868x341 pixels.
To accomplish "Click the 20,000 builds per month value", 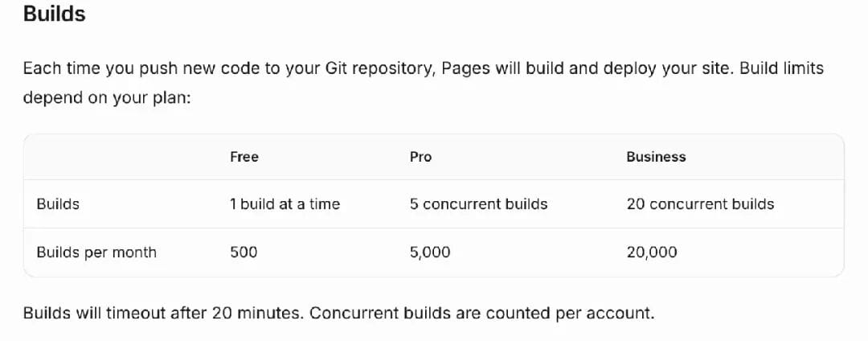I will tap(652, 253).
